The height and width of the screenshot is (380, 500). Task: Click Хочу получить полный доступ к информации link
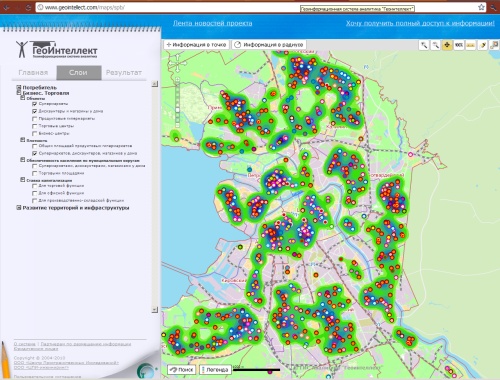(x=420, y=23)
